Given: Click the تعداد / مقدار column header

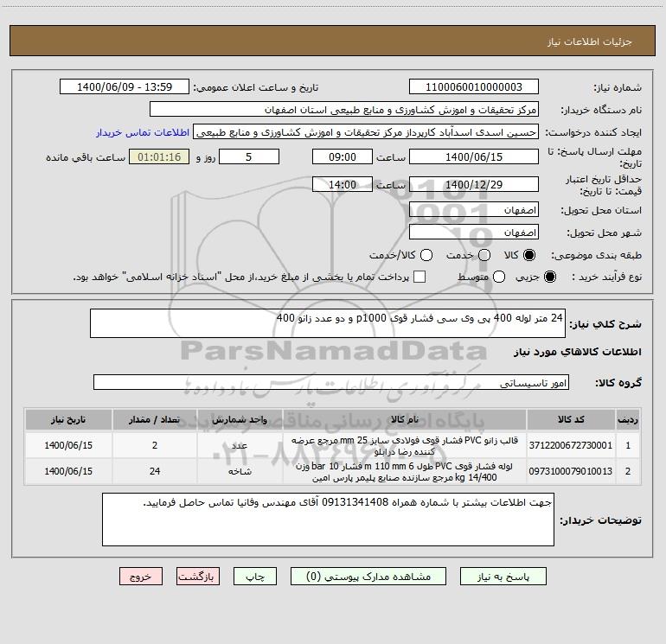Looking at the screenshot, I should click(155, 419).
